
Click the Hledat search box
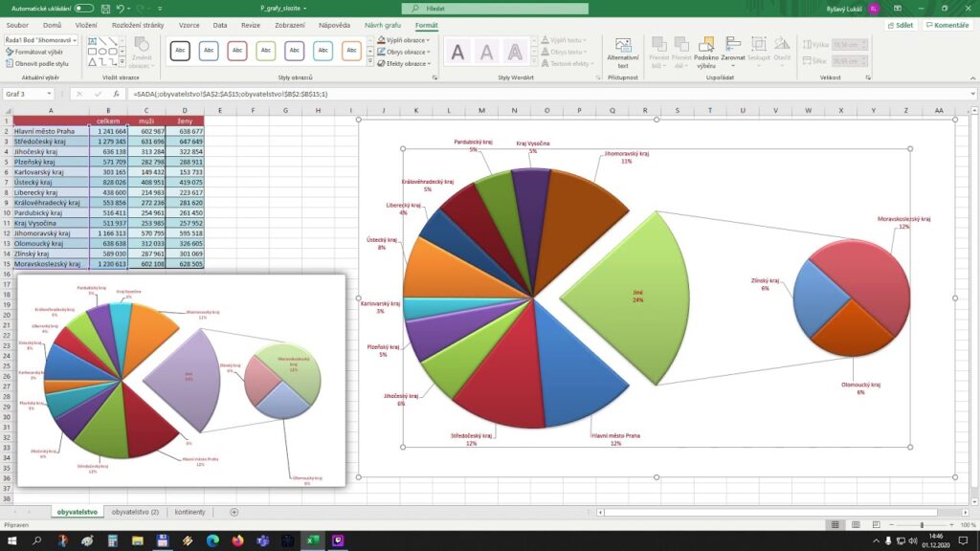click(x=517, y=9)
